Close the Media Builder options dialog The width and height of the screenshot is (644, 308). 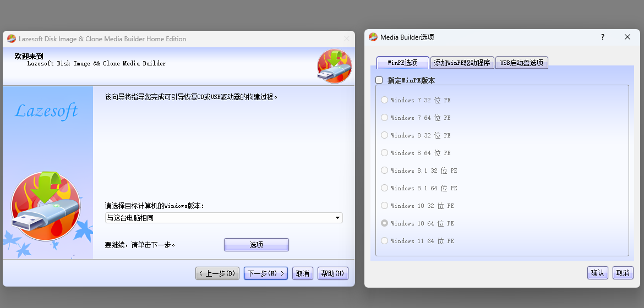click(627, 37)
